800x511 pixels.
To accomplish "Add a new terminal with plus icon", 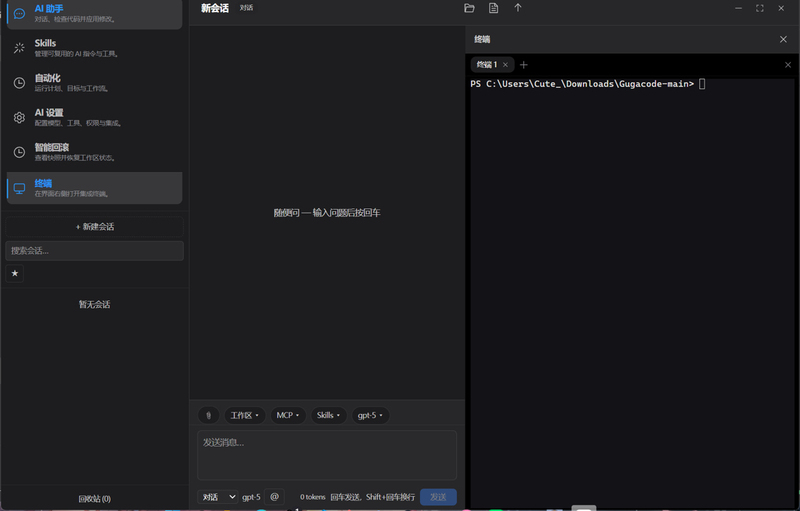I will (523, 65).
